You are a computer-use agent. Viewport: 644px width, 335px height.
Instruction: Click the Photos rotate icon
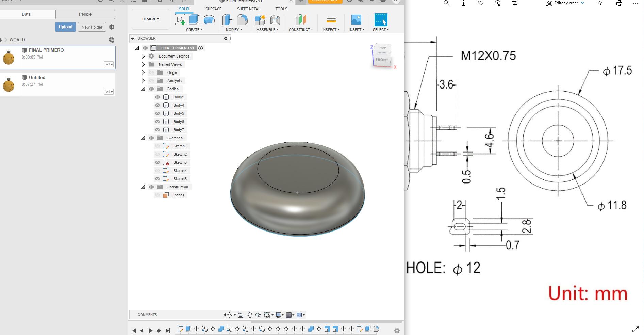pos(498,3)
